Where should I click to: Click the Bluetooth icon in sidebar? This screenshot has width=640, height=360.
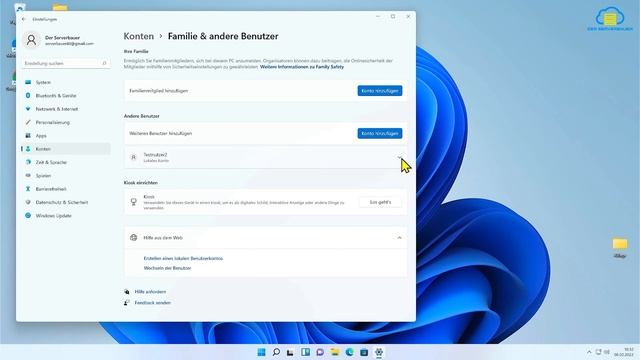(x=28, y=96)
